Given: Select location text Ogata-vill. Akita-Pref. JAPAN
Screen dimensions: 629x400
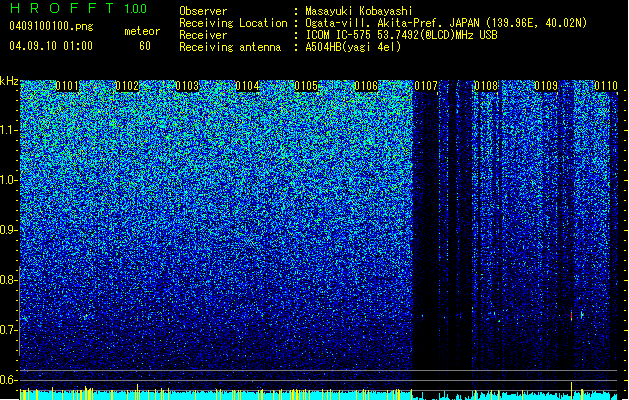Looking at the screenshot, I should pos(392,23).
